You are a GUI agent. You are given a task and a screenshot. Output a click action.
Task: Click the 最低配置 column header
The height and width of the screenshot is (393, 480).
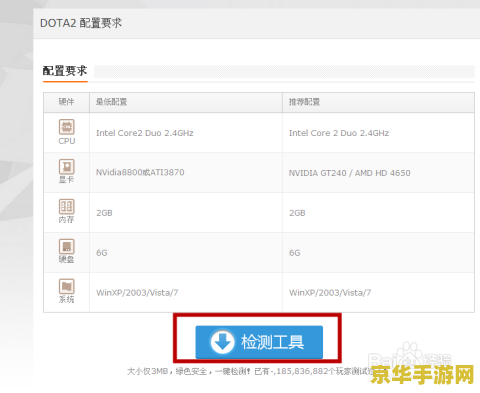[x=186, y=102]
